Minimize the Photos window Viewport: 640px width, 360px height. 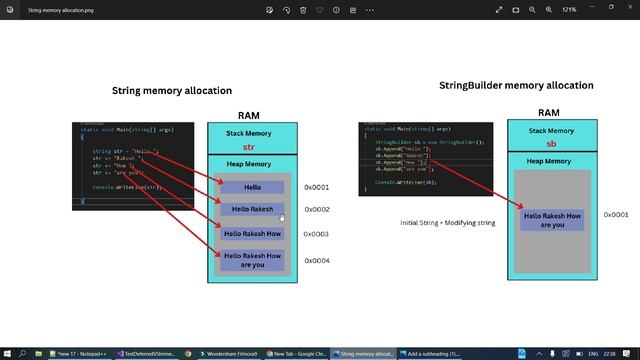tap(592, 7)
